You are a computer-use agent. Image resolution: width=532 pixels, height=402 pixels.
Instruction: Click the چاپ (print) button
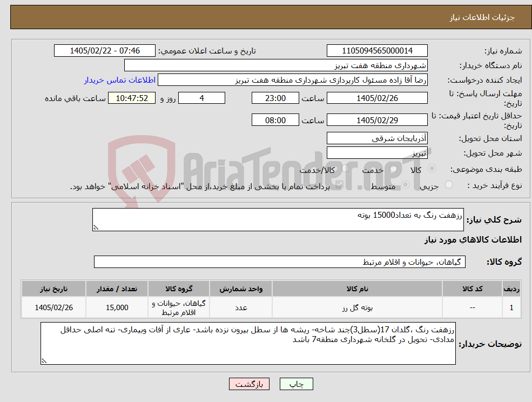[x=296, y=384]
